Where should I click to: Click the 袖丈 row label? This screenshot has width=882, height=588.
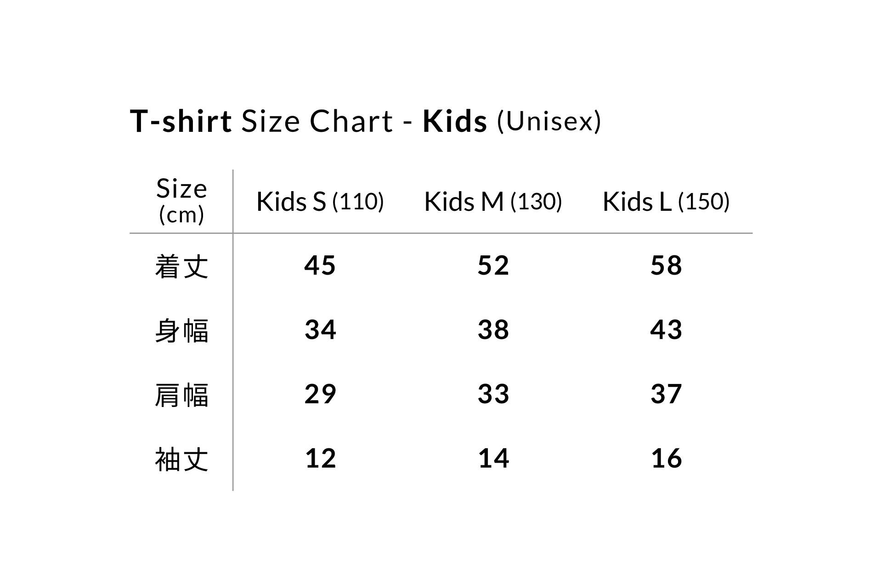[181, 459]
